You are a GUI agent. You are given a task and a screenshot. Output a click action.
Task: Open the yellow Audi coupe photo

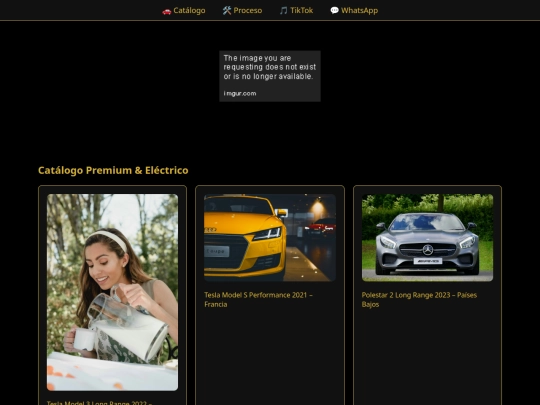(x=270, y=238)
